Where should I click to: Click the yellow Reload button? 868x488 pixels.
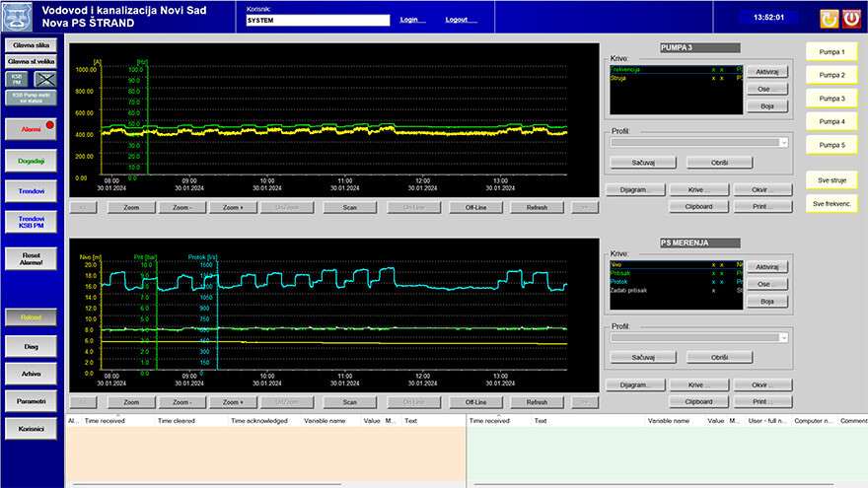coord(31,317)
